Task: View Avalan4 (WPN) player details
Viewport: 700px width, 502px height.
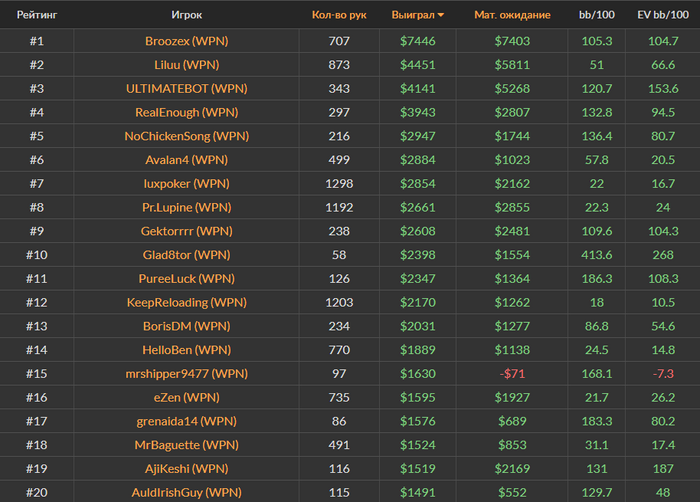Action: click(x=187, y=160)
